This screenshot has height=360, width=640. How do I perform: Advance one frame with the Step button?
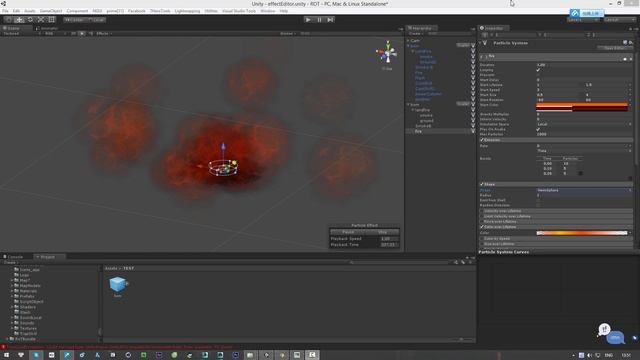point(330,20)
